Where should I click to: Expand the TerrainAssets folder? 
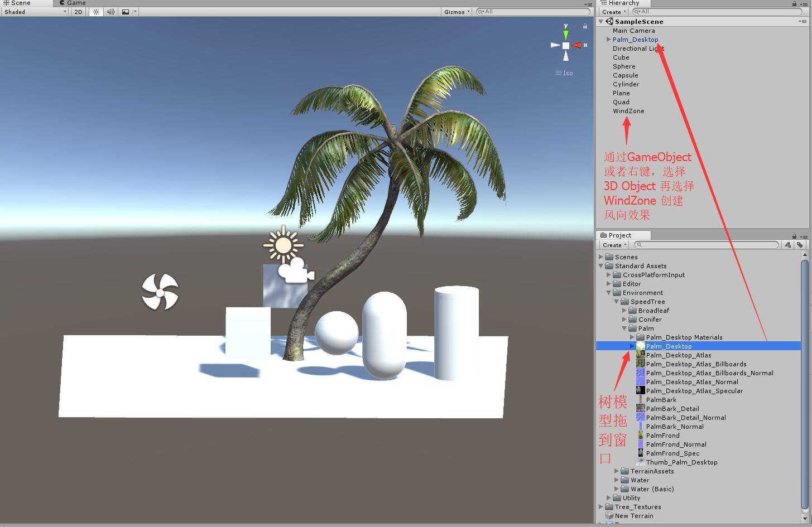pos(617,471)
